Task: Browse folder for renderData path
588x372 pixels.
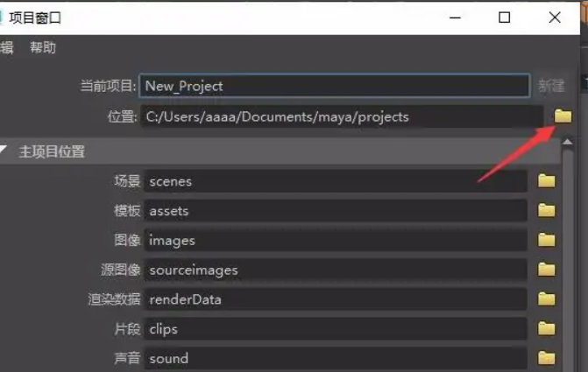Action: (x=547, y=299)
